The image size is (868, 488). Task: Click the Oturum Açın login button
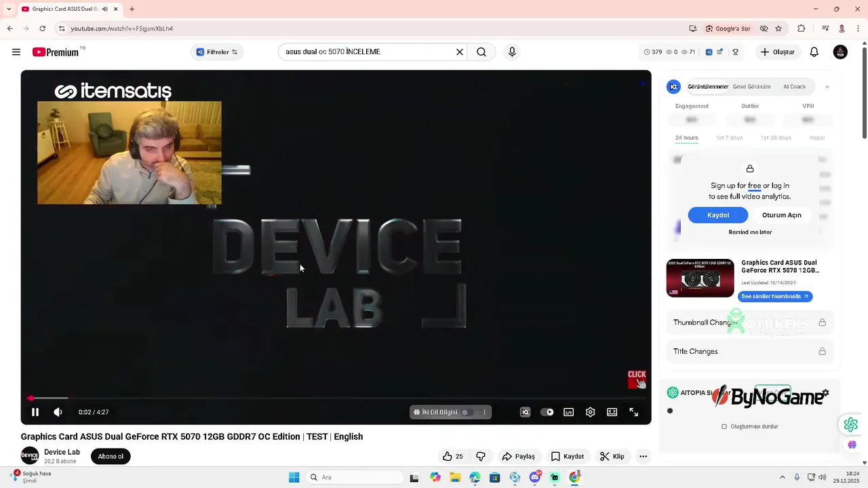[781, 215]
